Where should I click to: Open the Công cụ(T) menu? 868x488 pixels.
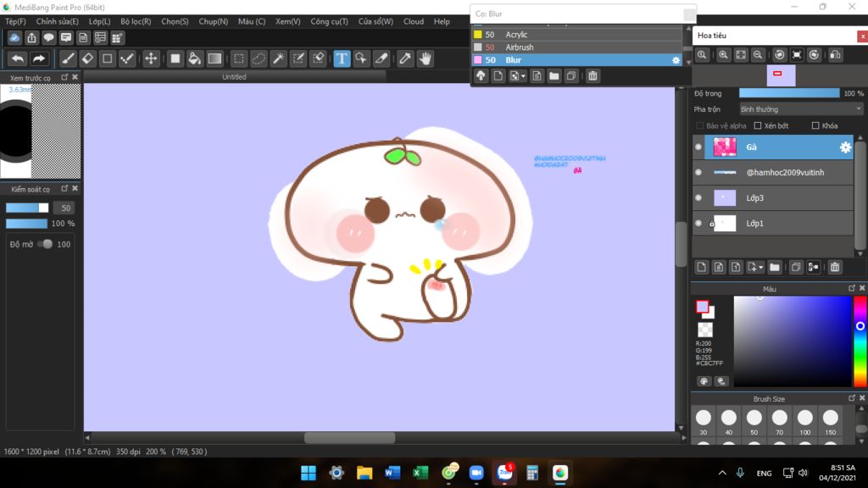click(x=330, y=21)
